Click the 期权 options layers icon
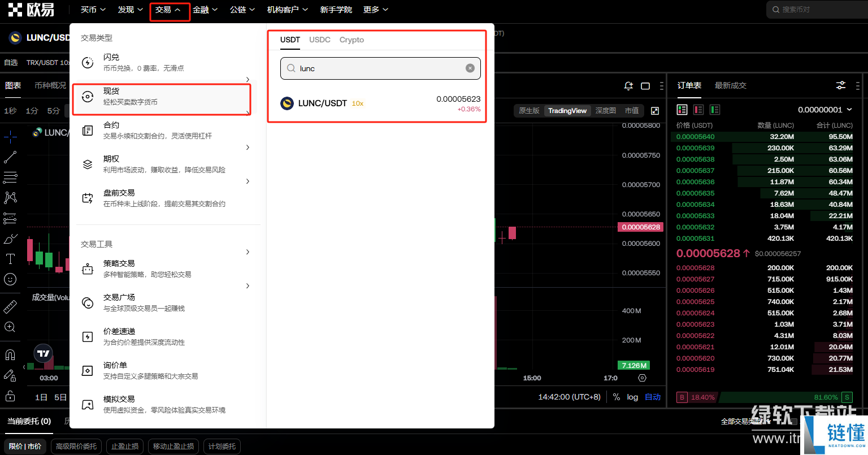 (x=88, y=164)
